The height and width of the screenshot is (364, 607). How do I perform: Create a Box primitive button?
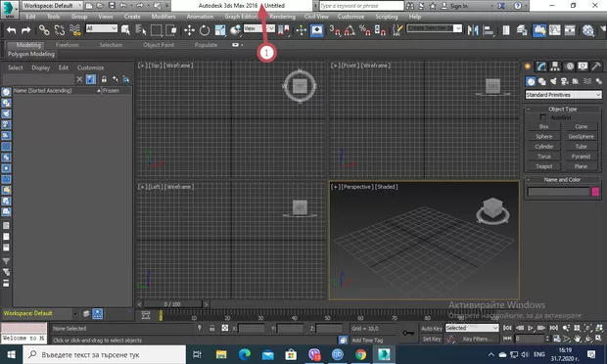pyautogui.click(x=543, y=126)
